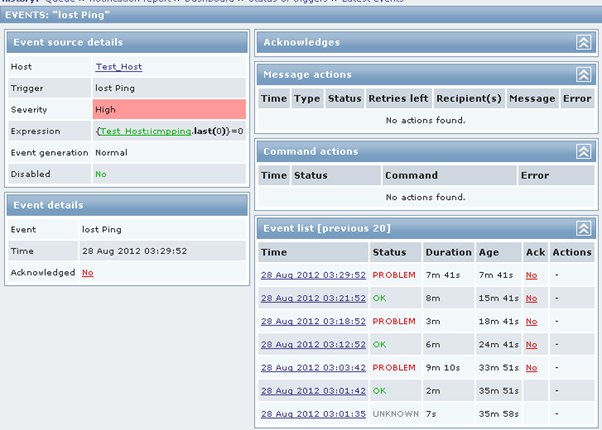The height and width of the screenshot is (430, 602).
Task: Collapse the Event list panel
Action: point(583,228)
